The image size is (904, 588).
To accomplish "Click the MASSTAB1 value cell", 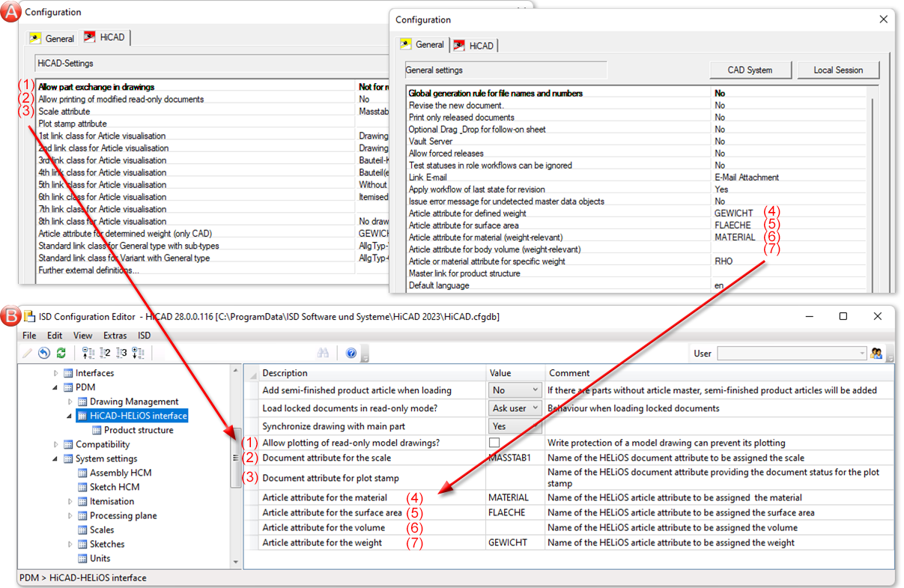I will [515, 458].
